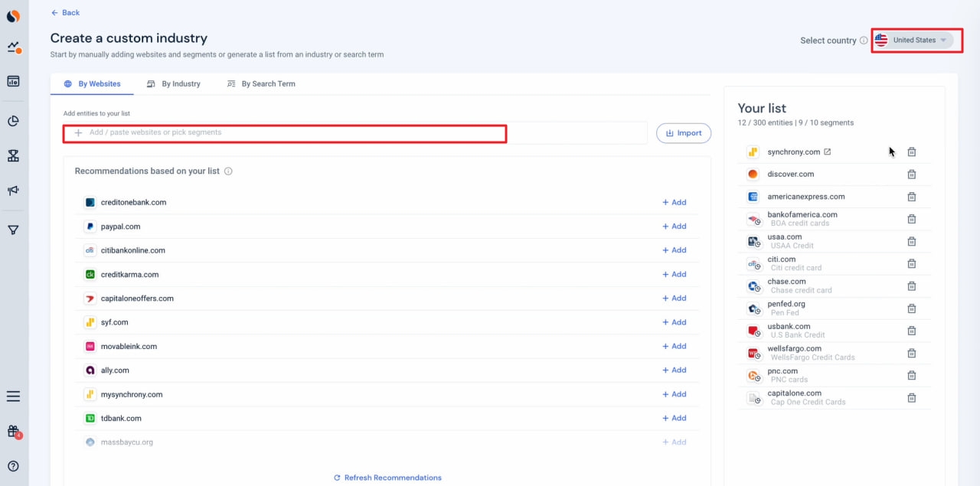Click the info icon next to Recommendations
The image size is (980, 486).
[x=228, y=171]
